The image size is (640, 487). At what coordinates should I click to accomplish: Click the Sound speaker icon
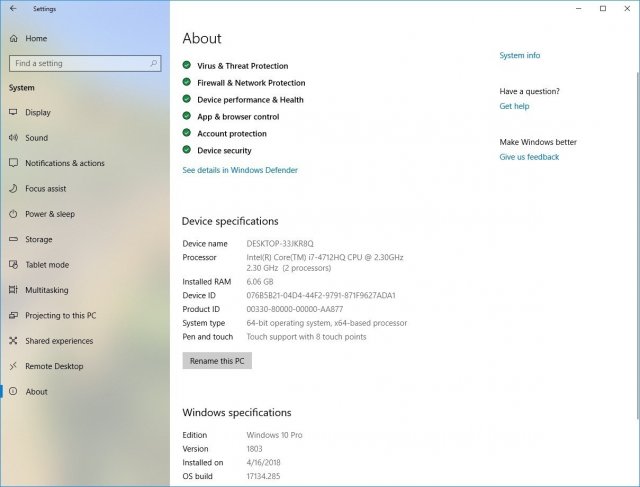(x=13, y=138)
